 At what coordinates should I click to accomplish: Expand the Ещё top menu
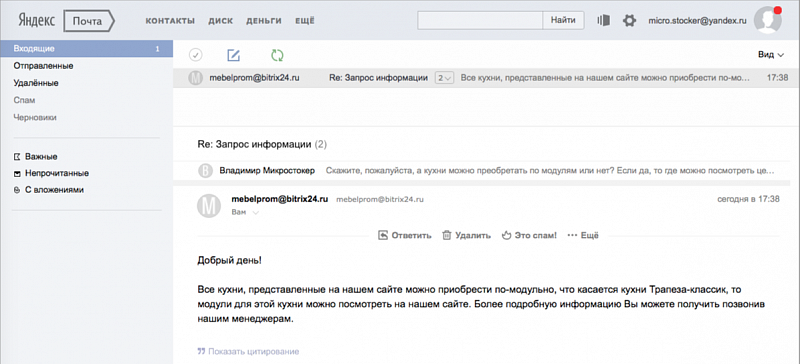pyautogui.click(x=305, y=21)
